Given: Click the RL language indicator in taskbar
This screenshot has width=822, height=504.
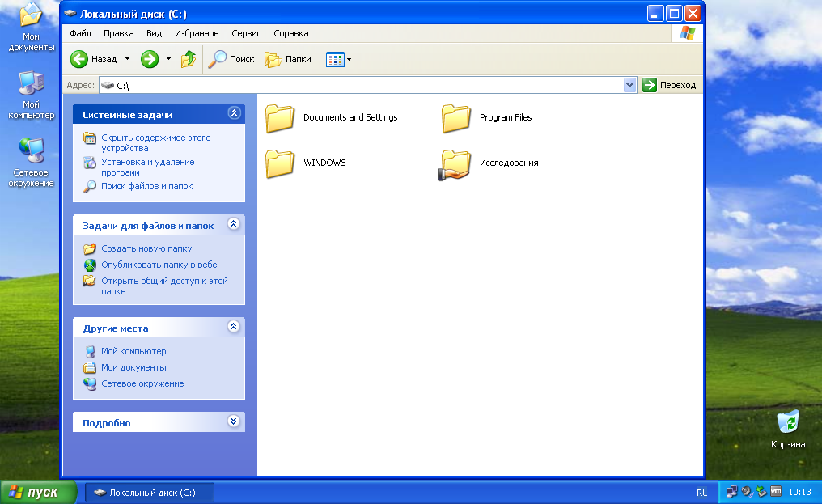Looking at the screenshot, I should pos(701,493).
